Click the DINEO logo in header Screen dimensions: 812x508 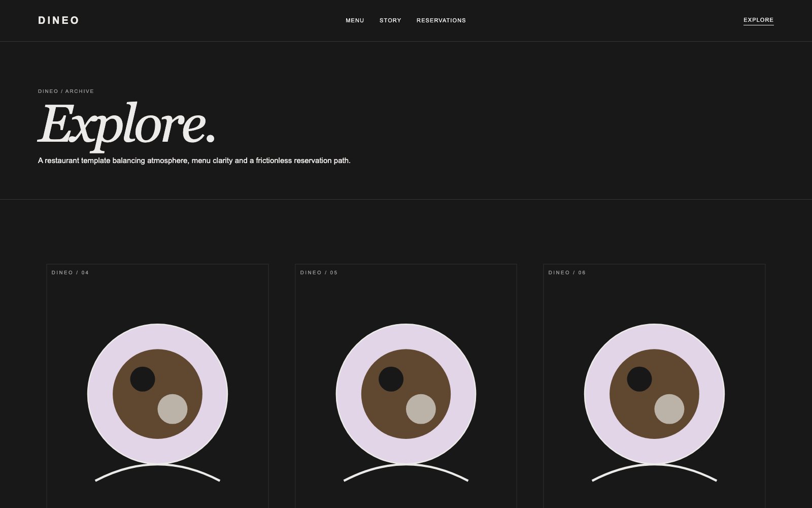point(58,20)
